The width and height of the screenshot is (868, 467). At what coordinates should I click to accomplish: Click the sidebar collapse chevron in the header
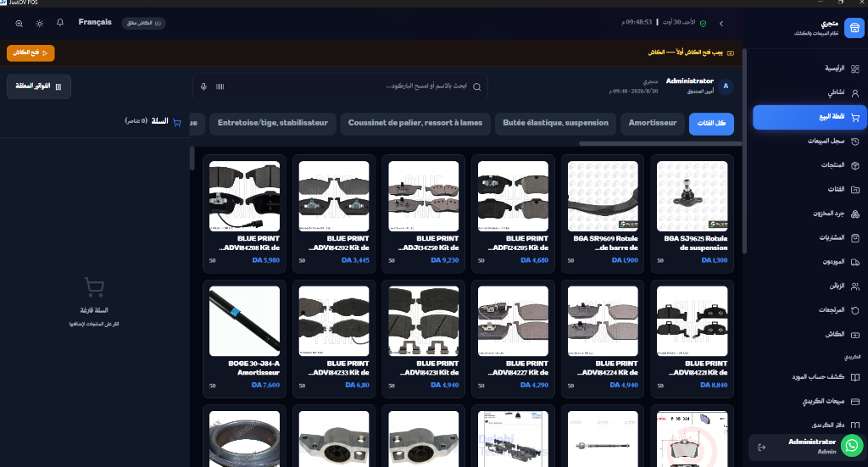click(721, 24)
